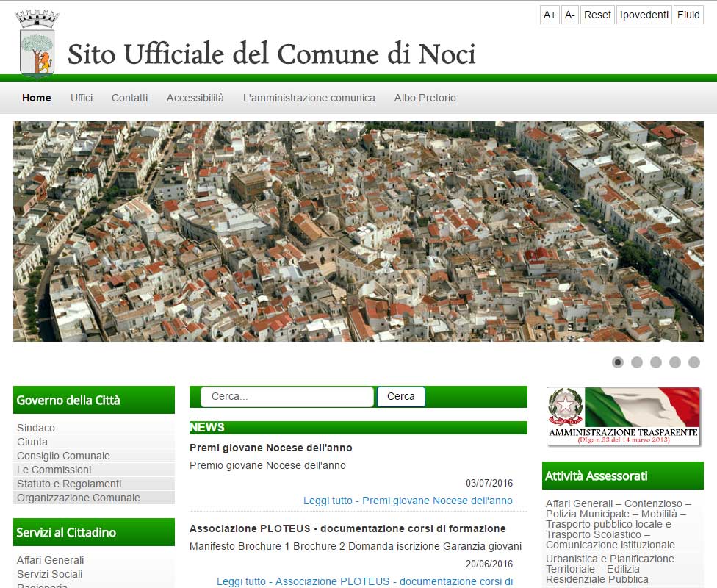Select the fourth slideshow dot
Viewport: 717px width, 588px height.
675,362
